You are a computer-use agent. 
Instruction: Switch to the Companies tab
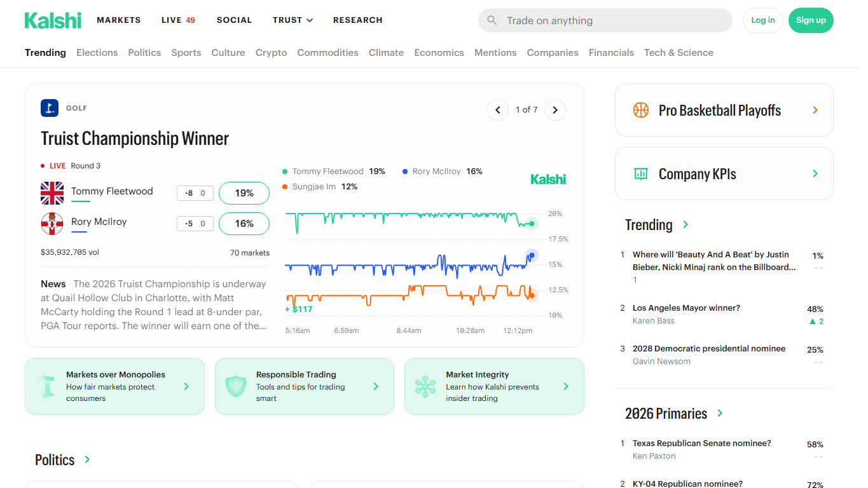553,53
